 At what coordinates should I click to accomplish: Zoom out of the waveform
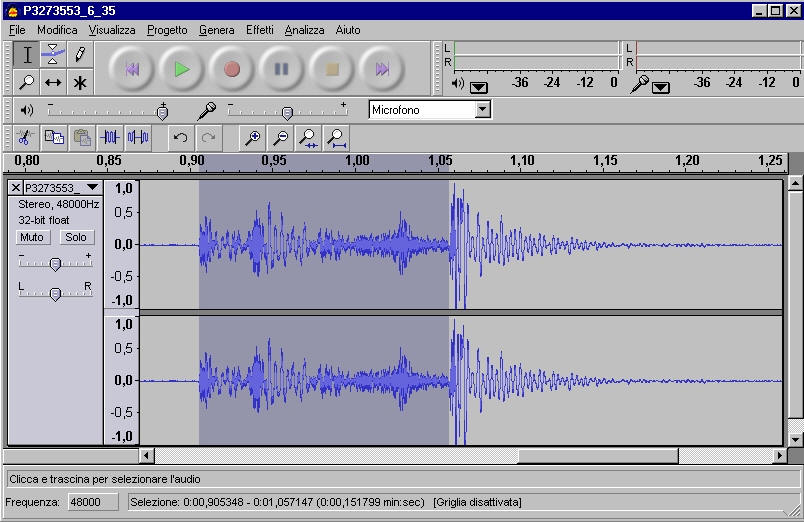pyautogui.click(x=280, y=137)
